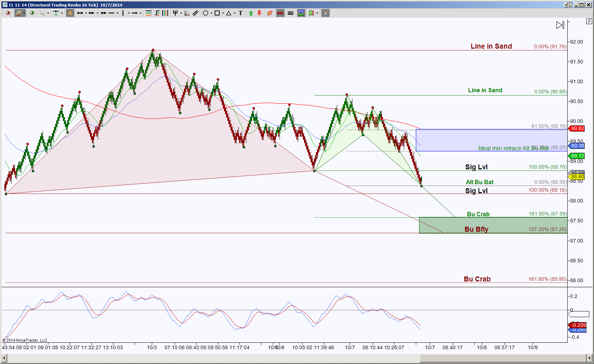This screenshot has height=364, width=594.
Task: Click the green eye icon in the toolbar
Action: pos(32,13)
